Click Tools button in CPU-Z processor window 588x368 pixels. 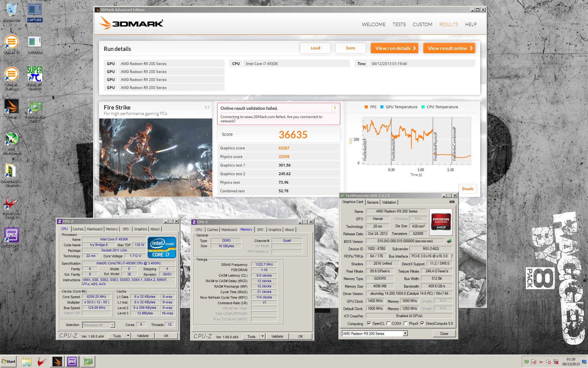117,336
